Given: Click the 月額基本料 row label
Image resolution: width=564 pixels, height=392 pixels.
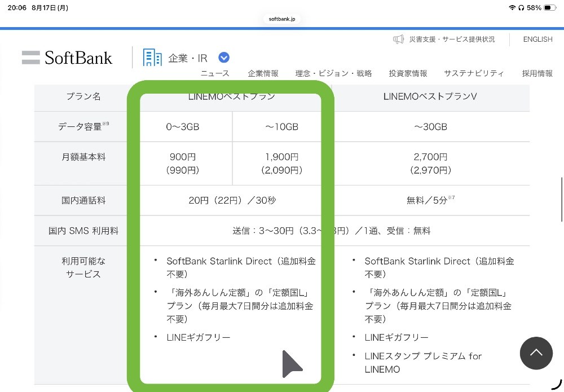Looking at the screenshot, I should click(83, 157).
